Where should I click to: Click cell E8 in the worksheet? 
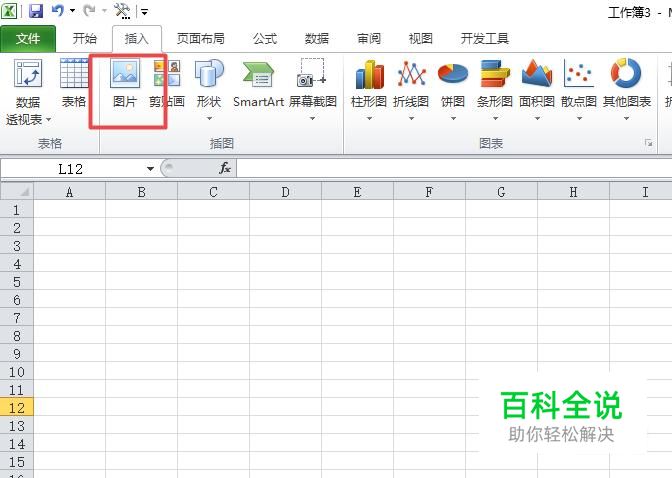tap(357, 336)
